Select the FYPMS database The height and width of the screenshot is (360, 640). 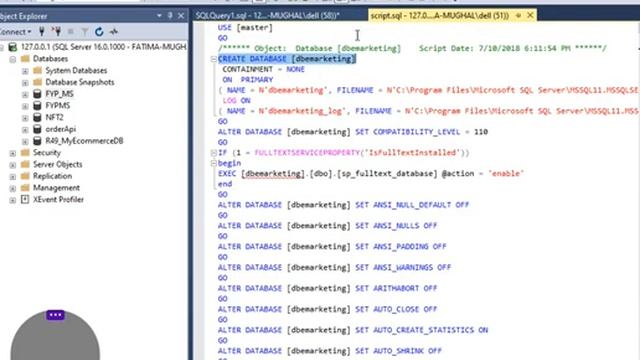[58, 106]
